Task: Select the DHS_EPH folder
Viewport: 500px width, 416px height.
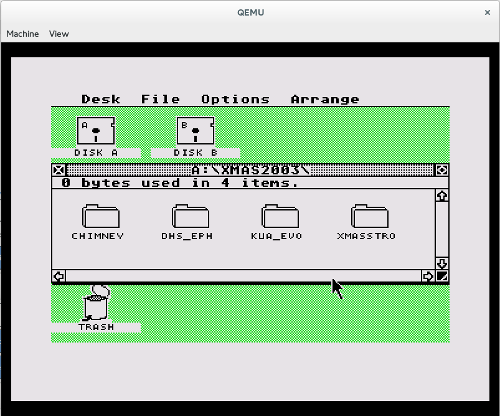Action: [x=190, y=216]
